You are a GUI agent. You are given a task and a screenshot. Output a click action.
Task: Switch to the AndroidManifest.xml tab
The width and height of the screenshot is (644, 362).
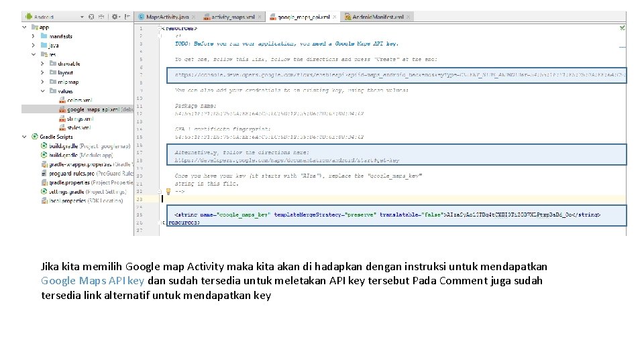[378, 17]
